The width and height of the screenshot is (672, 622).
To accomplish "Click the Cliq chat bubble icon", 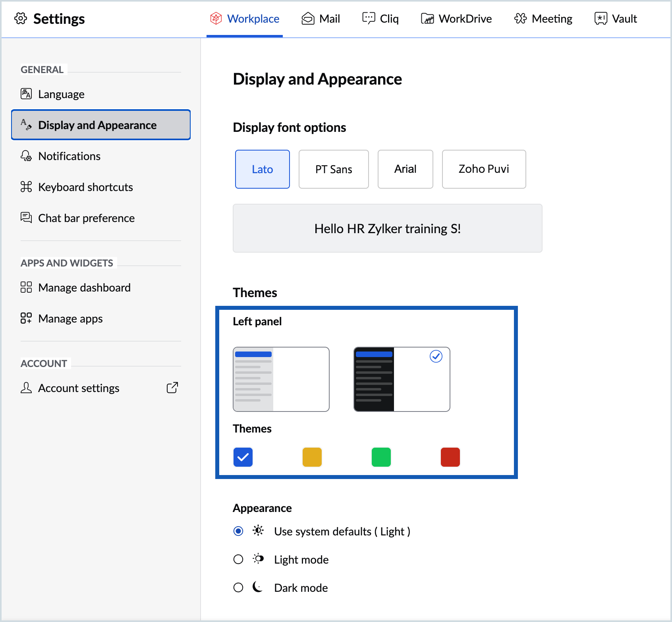I will point(369,18).
